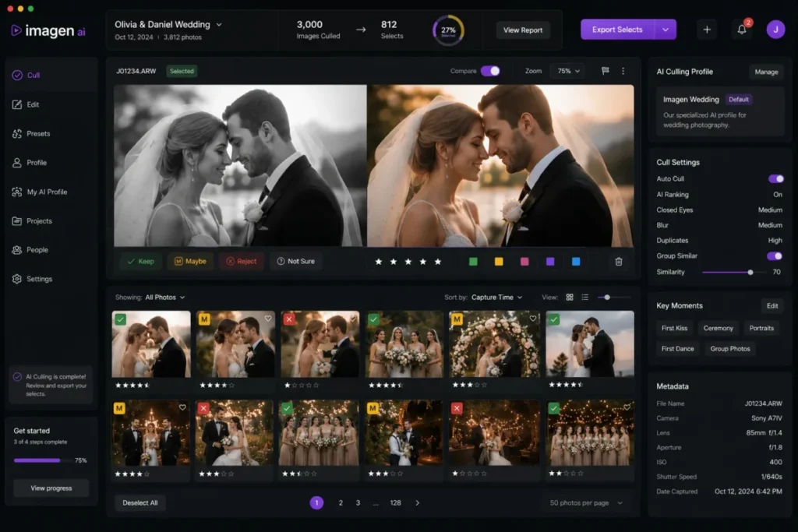
Task: Toggle the Compare switch
Action: coord(490,71)
